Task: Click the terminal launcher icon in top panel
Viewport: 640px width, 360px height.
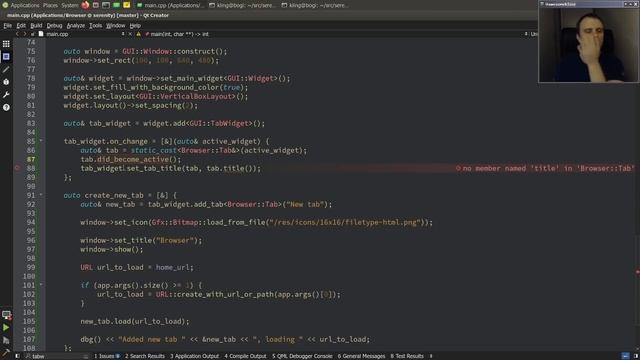Action: click(x=106, y=5)
